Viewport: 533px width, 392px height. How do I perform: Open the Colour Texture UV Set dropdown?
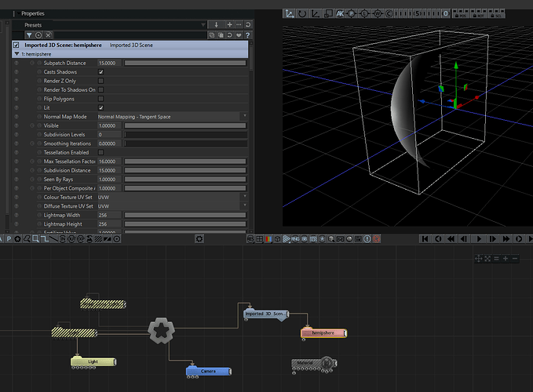coord(173,198)
